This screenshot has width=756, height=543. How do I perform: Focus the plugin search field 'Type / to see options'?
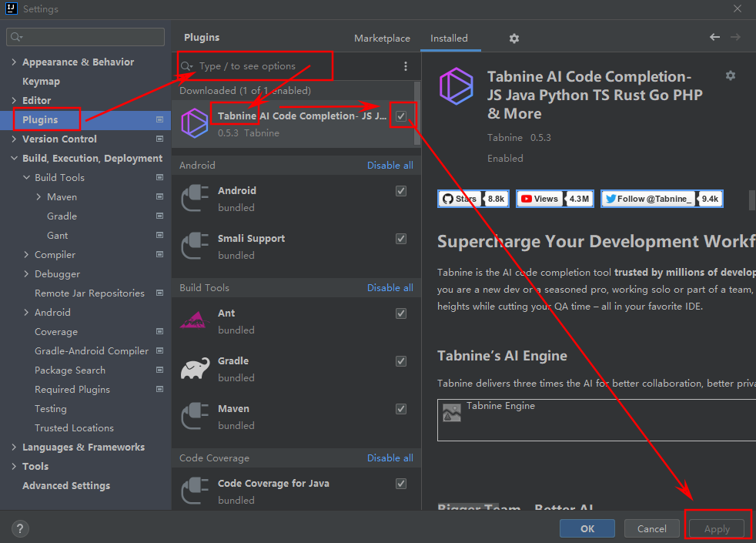289,66
